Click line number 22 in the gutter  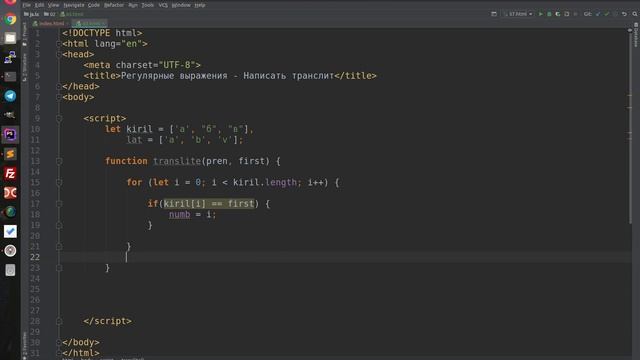tap(35, 257)
